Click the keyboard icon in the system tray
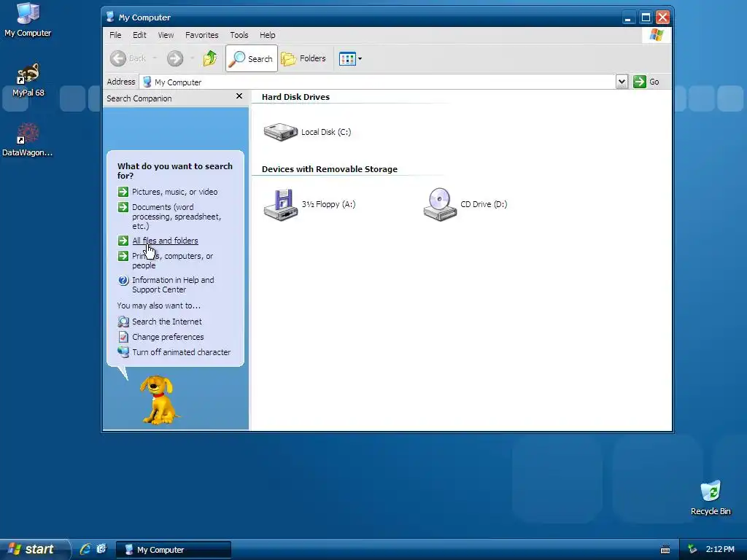The height and width of the screenshot is (560, 747). [x=665, y=550]
